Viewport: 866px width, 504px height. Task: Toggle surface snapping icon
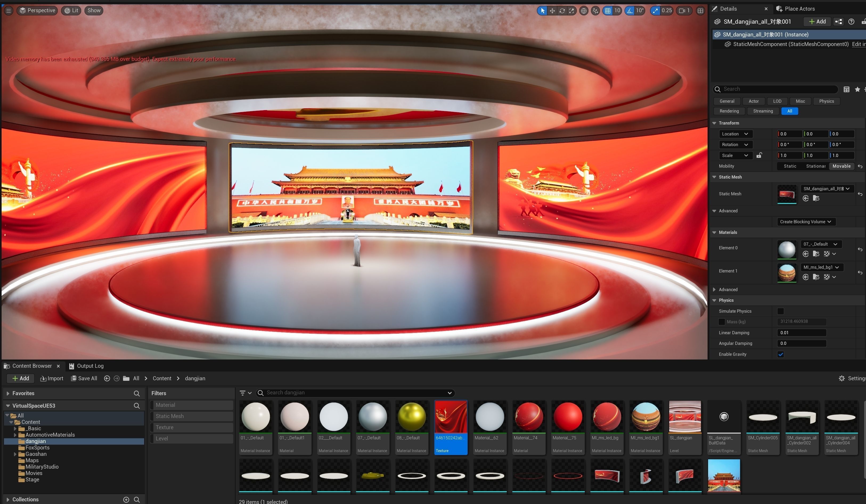coord(595,11)
